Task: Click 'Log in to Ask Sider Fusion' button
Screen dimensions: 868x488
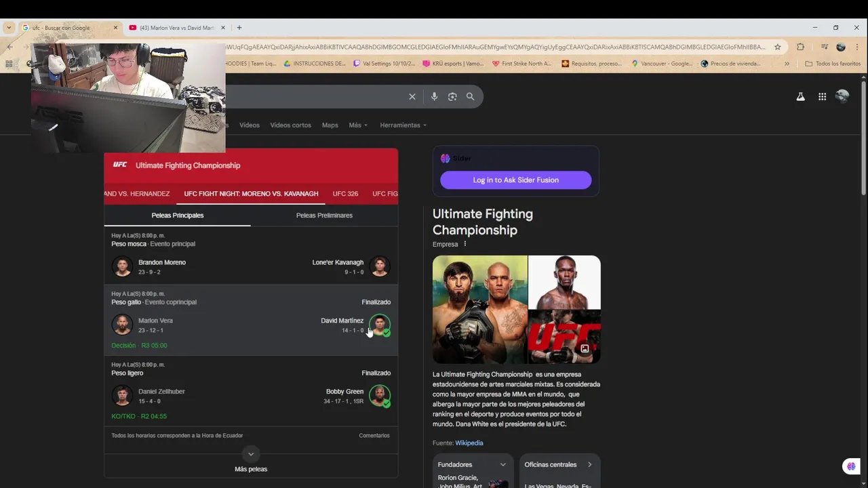Action: pyautogui.click(x=515, y=180)
